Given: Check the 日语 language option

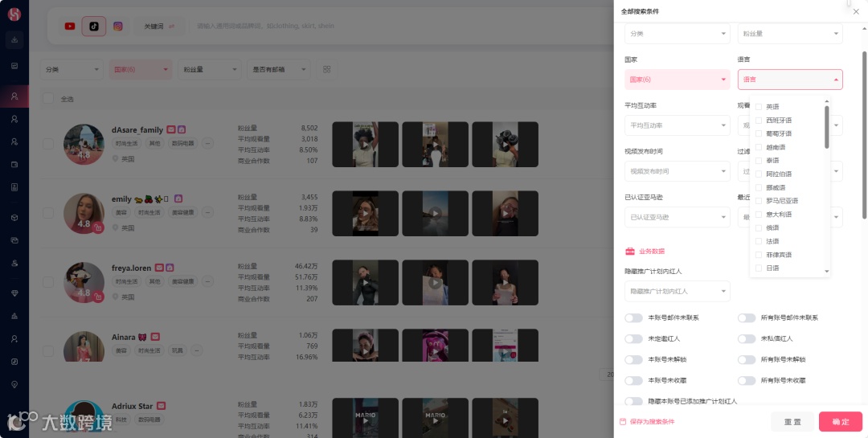Looking at the screenshot, I should pos(759,268).
